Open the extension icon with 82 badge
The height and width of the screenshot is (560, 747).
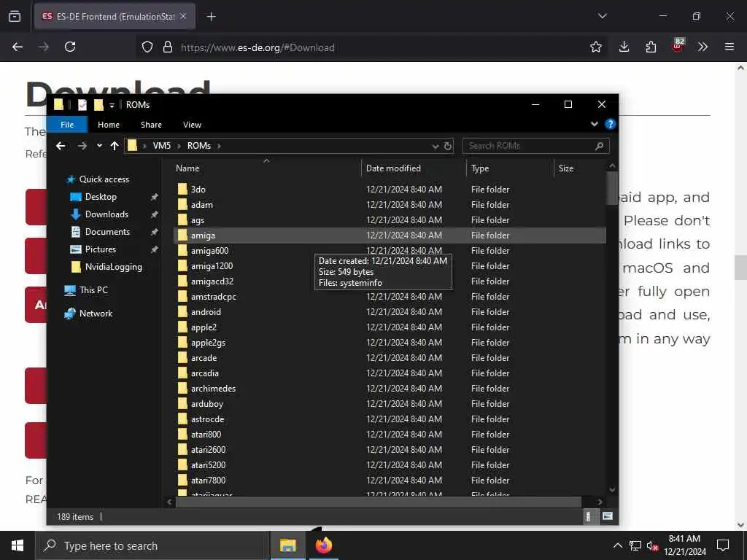[x=678, y=46]
